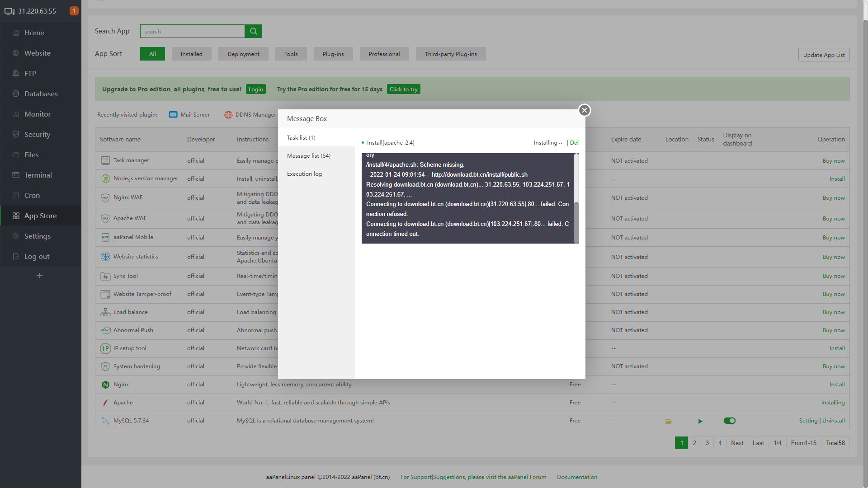Click the plus icon in sidebar
Image resolution: width=868 pixels, height=488 pixels.
click(x=40, y=276)
